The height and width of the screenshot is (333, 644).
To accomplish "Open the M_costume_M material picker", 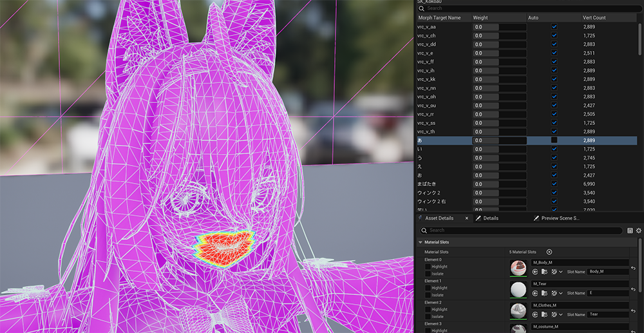I will [x=580, y=327].
